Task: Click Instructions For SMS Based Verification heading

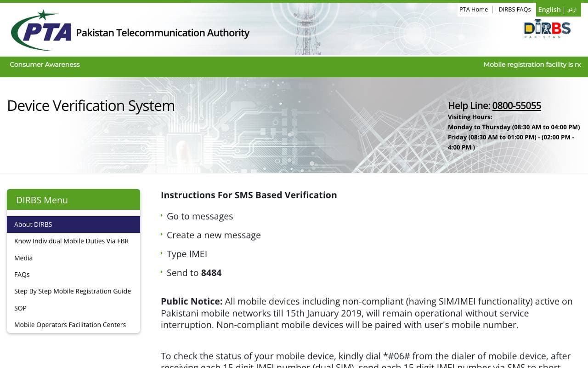Action: [x=249, y=195]
